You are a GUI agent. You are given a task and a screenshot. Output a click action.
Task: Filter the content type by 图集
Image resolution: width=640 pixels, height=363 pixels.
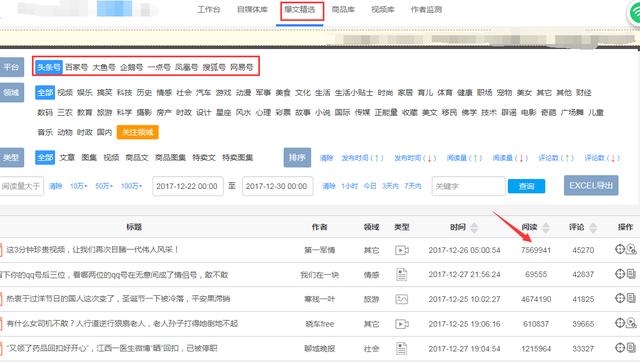[89, 158]
